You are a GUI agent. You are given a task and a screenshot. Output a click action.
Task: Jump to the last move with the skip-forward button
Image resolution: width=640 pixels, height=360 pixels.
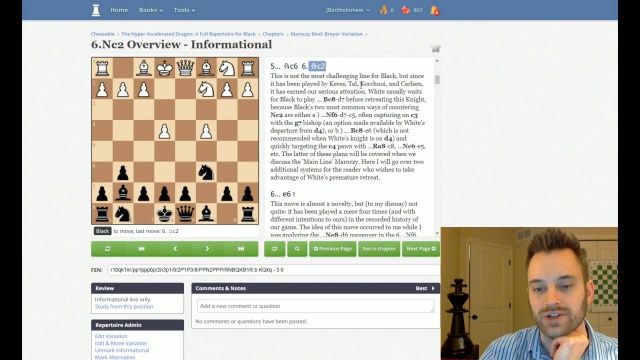click(241, 249)
